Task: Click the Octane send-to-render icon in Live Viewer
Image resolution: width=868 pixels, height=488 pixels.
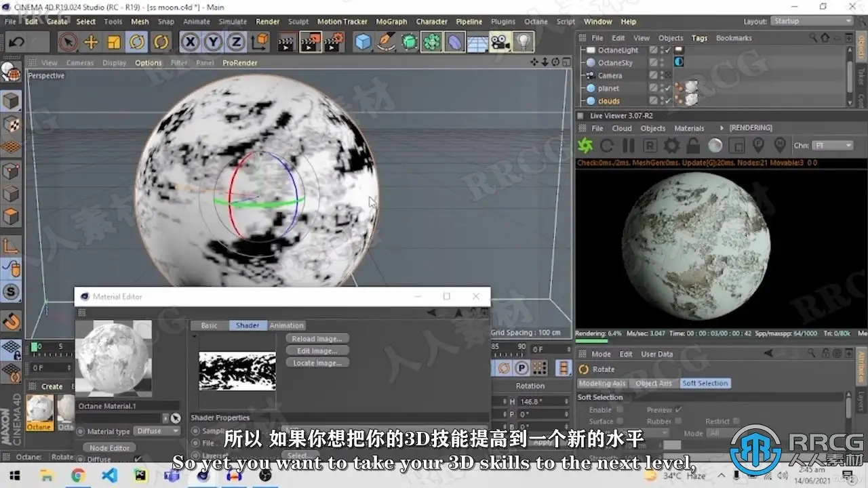Action: (585, 146)
